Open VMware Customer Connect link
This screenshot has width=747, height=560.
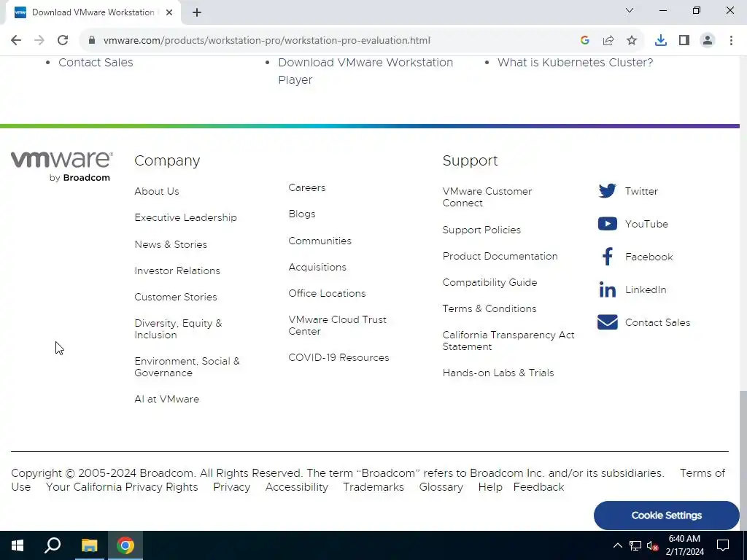coord(487,197)
